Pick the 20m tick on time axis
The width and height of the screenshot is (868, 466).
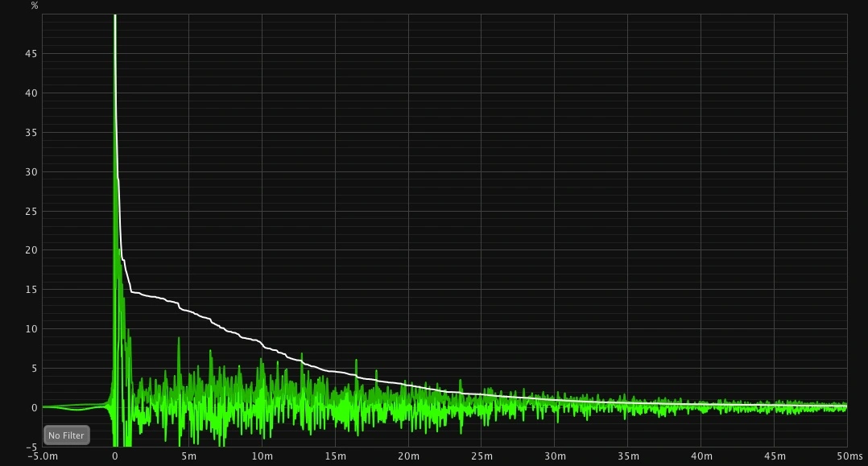click(408, 456)
